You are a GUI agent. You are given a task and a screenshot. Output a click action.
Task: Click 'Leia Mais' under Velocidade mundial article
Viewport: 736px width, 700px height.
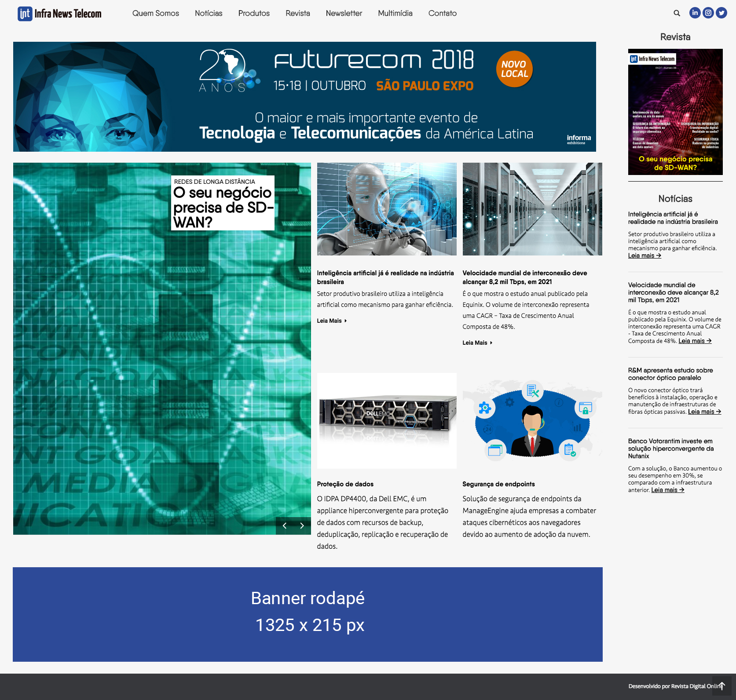pos(477,343)
